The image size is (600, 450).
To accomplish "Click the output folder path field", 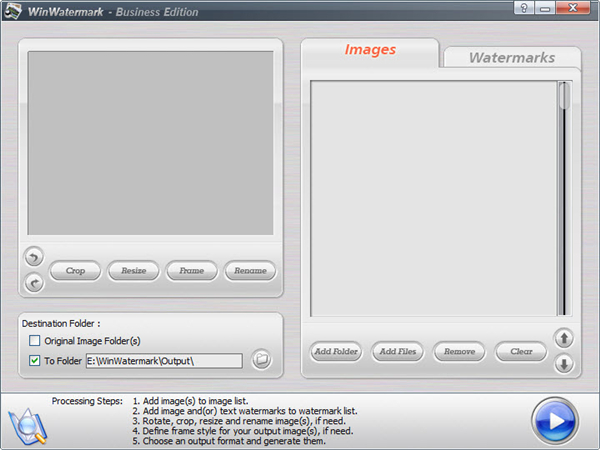I will (163, 360).
